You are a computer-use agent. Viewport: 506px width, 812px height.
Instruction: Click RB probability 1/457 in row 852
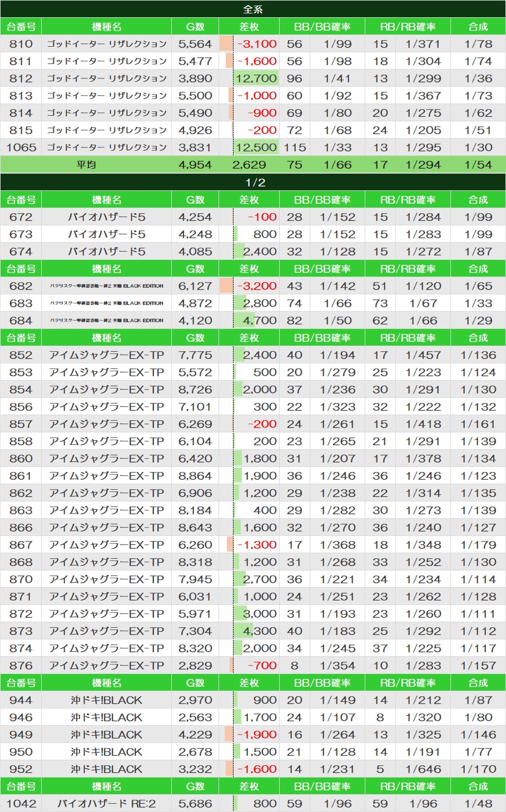(423, 355)
